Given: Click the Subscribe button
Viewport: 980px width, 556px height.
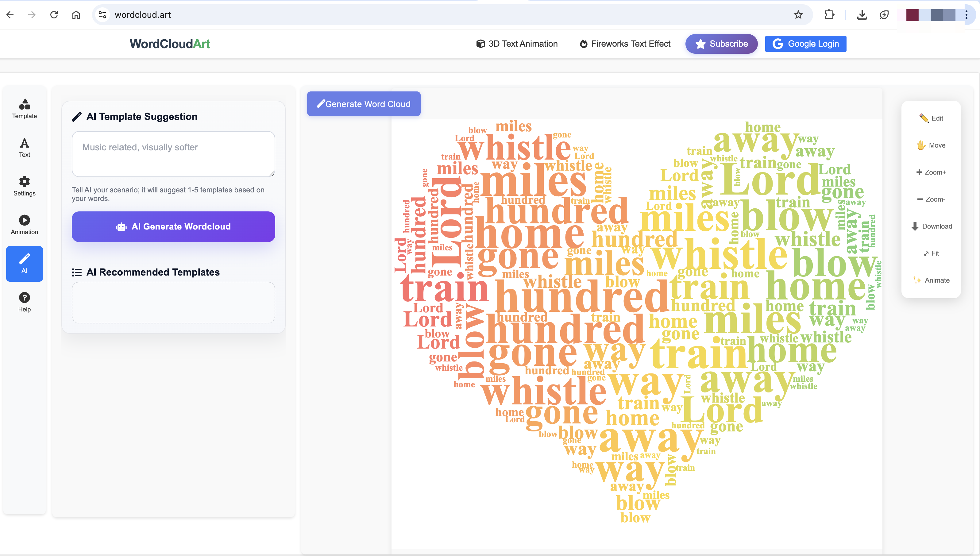Looking at the screenshot, I should coord(721,44).
